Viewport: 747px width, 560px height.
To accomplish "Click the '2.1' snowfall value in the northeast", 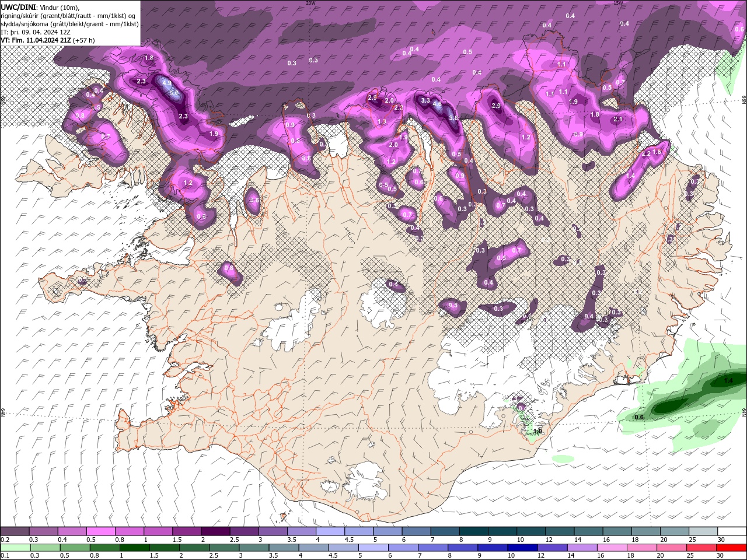I will tap(618, 120).
